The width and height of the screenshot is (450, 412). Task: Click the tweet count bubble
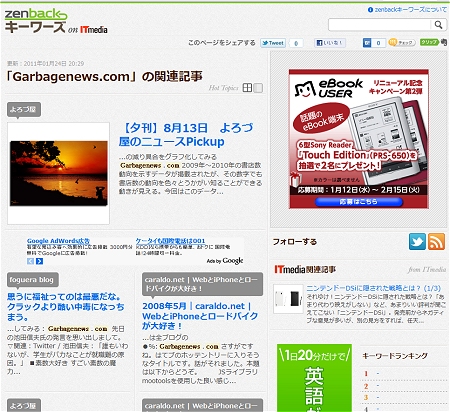point(296,43)
